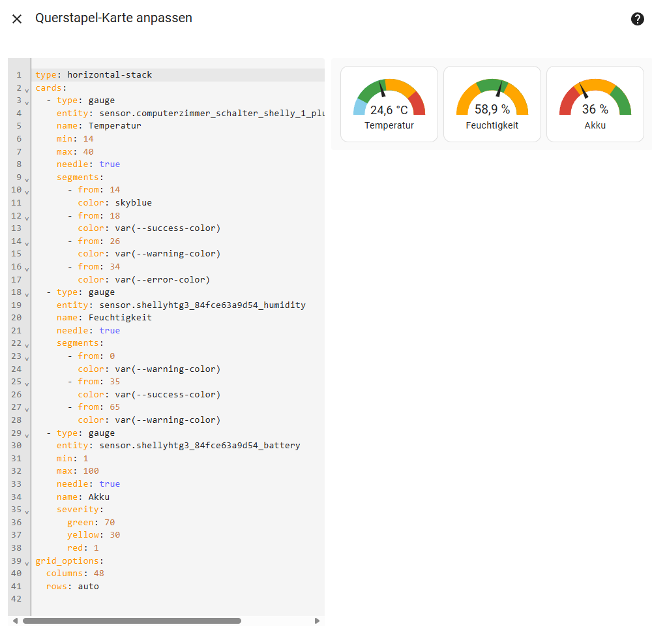Click the 58,9 % humidity value
The image size is (652, 644).
pos(492,109)
